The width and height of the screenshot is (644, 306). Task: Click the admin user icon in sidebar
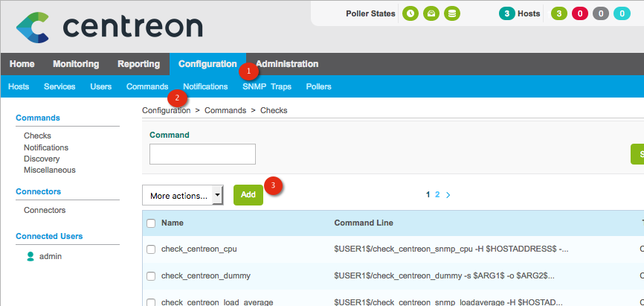pos(30,256)
